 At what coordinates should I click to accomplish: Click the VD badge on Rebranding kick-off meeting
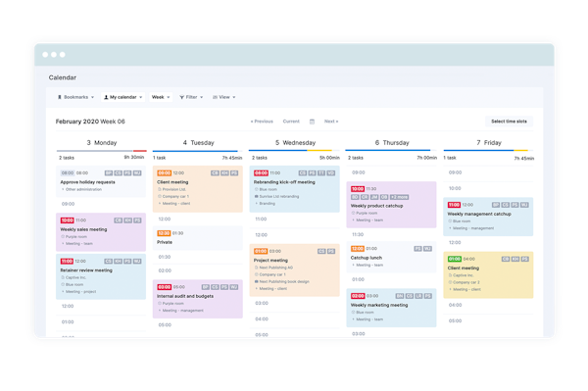point(331,172)
